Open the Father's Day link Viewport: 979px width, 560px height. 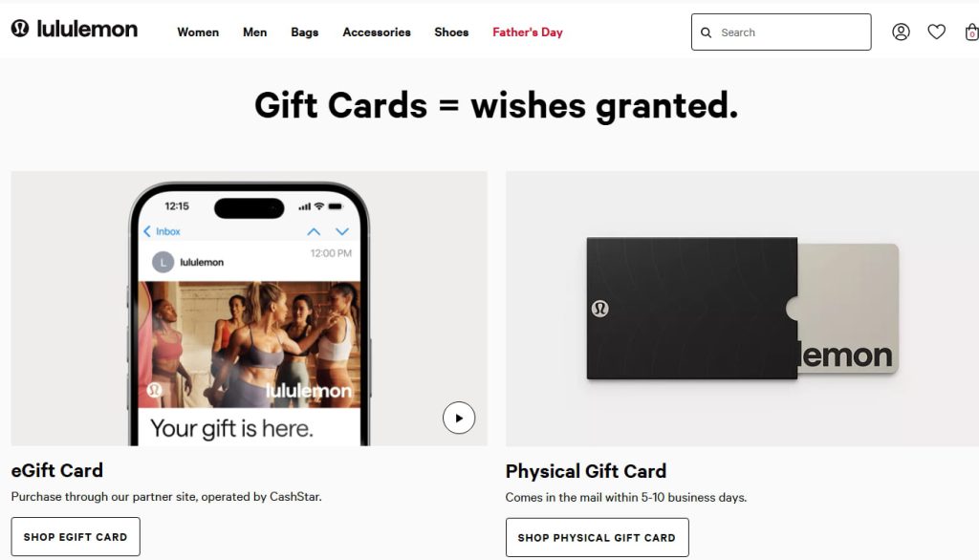tap(528, 32)
